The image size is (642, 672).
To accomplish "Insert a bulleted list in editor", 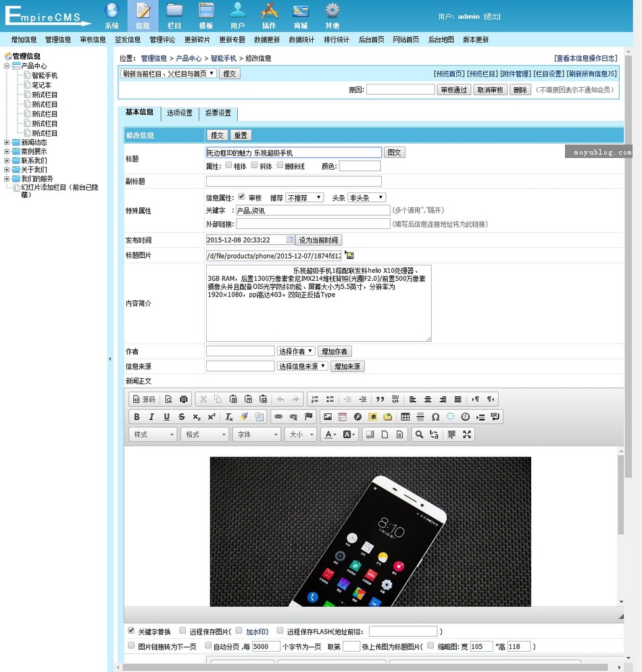I will click(330, 399).
